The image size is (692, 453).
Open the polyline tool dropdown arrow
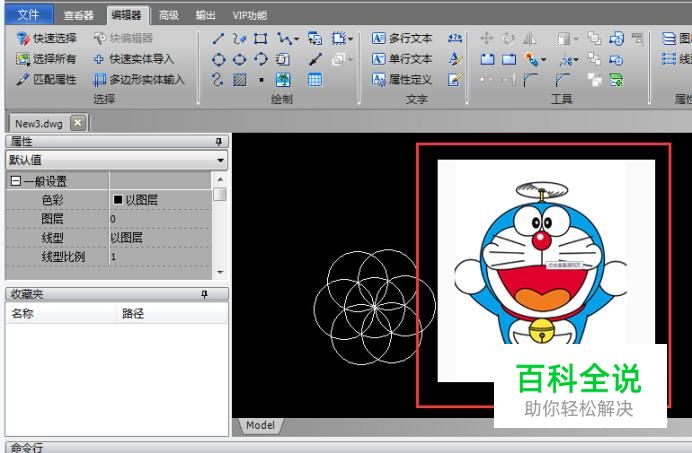(x=296, y=39)
